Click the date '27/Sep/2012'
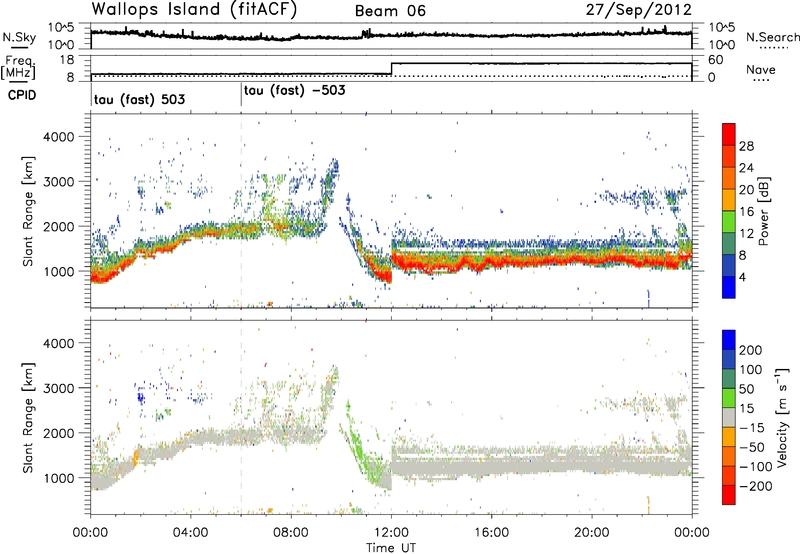 638,9
